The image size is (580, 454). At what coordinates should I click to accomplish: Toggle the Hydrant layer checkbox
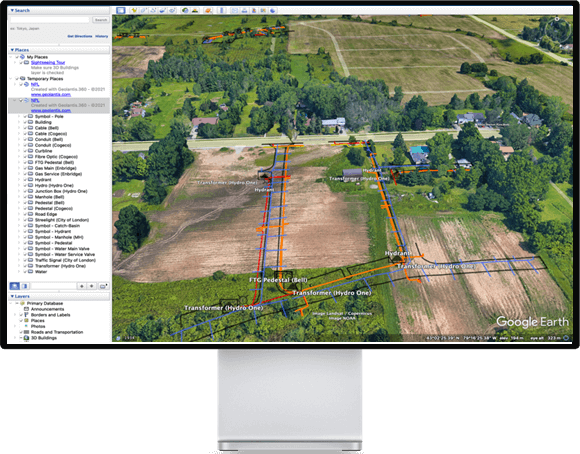pos(26,179)
